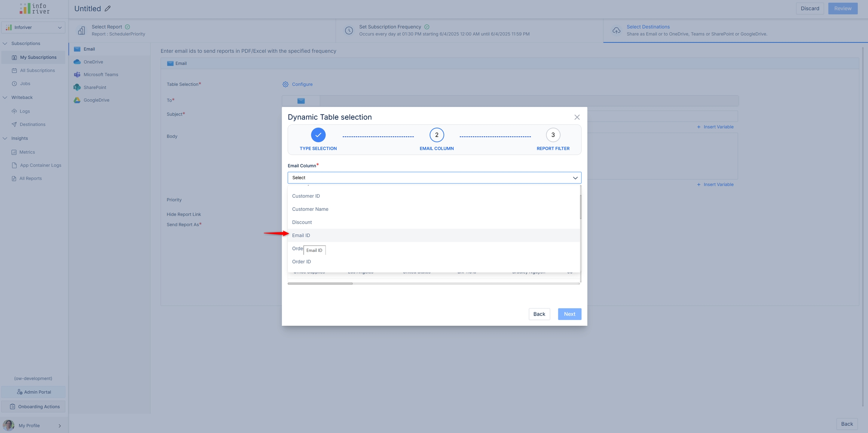The height and width of the screenshot is (433, 868).
Task: Collapse the Insights section
Action: [x=5, y=139]
